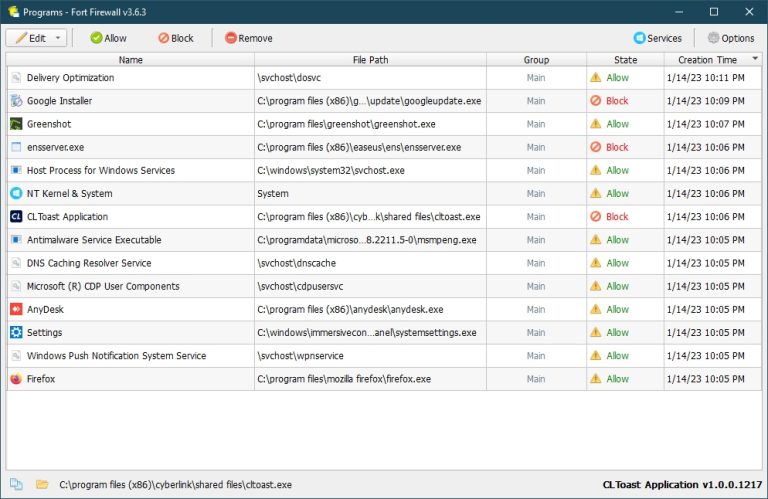
Task: Select the AnyDesk name
Action: tap(45, 309)
